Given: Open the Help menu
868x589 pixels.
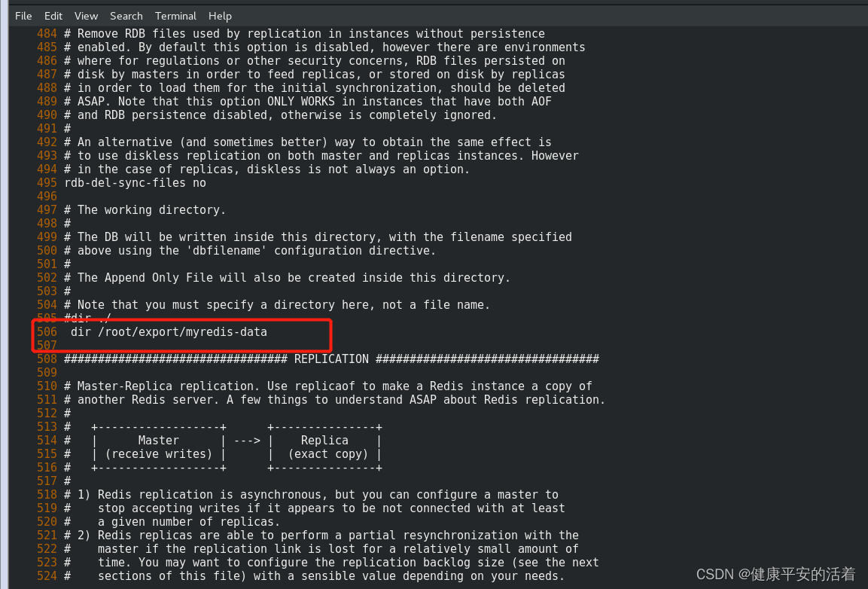Looking at the screenshot, I should (x=220, y=16).
